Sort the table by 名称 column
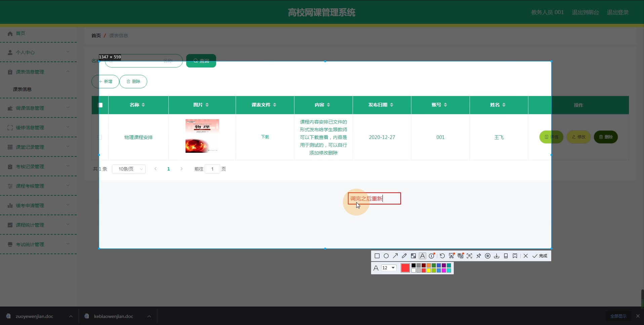Image resolution: width=644 pixels, height=325 pixels. [x=143, y=105]
